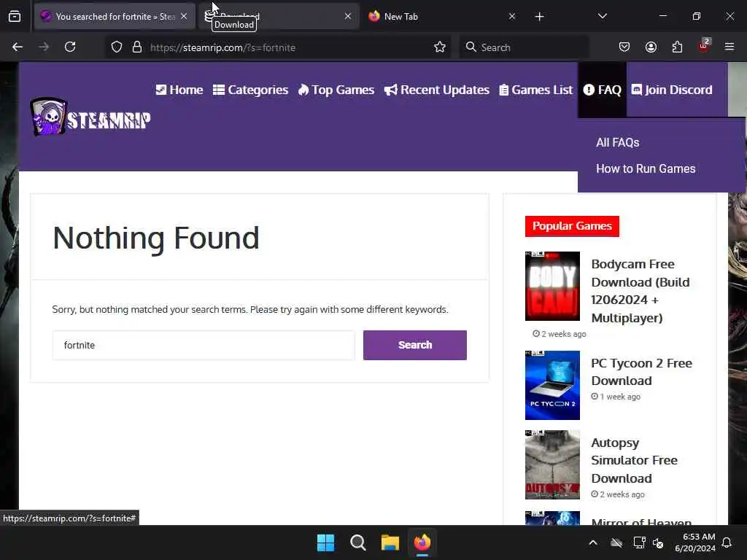
Task: Select How to Run Games entry
Action: pyautogui.click(x=646, y=168)
